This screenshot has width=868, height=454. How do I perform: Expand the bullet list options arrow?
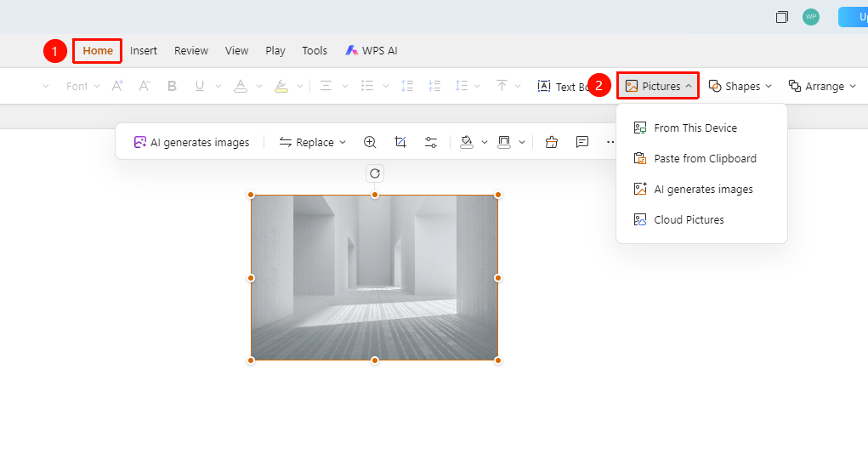click(x=386, y=87)
